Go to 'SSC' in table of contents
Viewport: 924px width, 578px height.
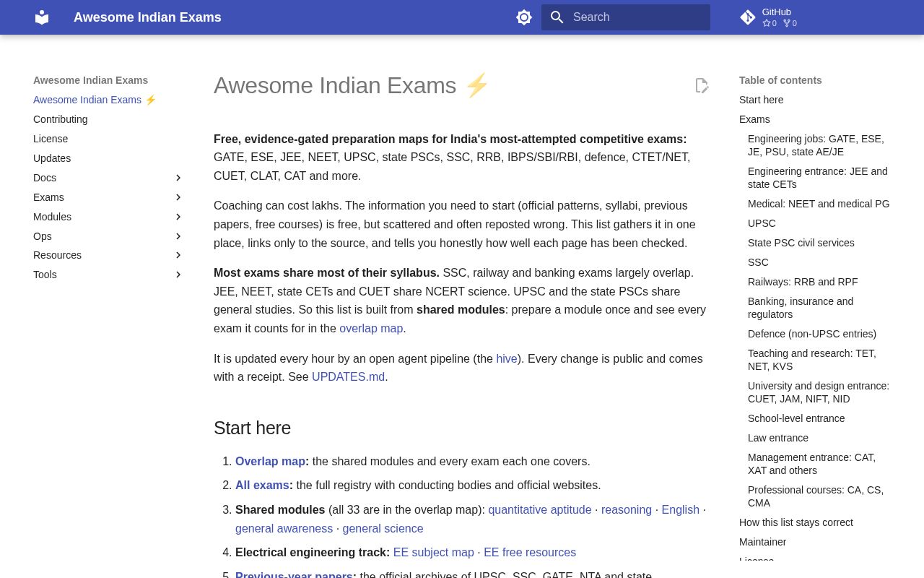758,262
